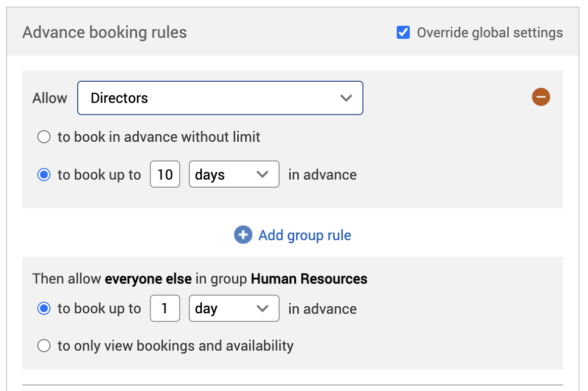Click the Add group rule link
The image size is (588, 391).
pyautogui.click(x=304, y=235)
